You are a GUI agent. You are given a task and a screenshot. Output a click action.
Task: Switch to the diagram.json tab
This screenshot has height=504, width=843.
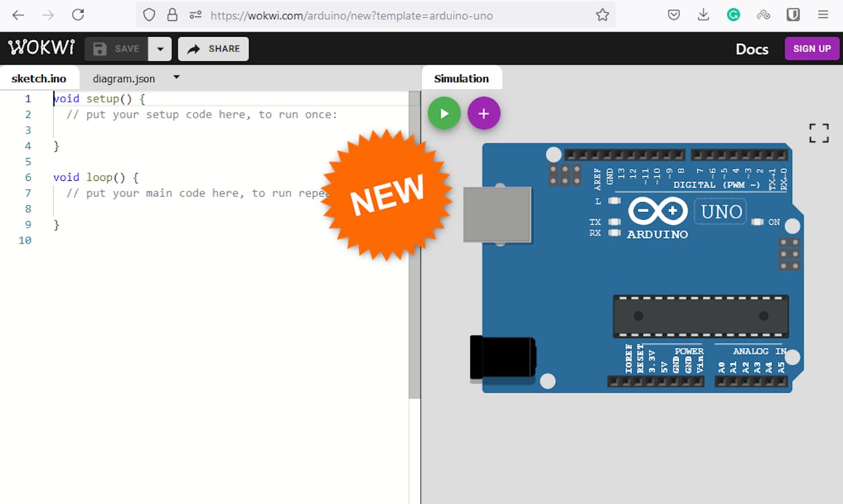coord(124,78)
